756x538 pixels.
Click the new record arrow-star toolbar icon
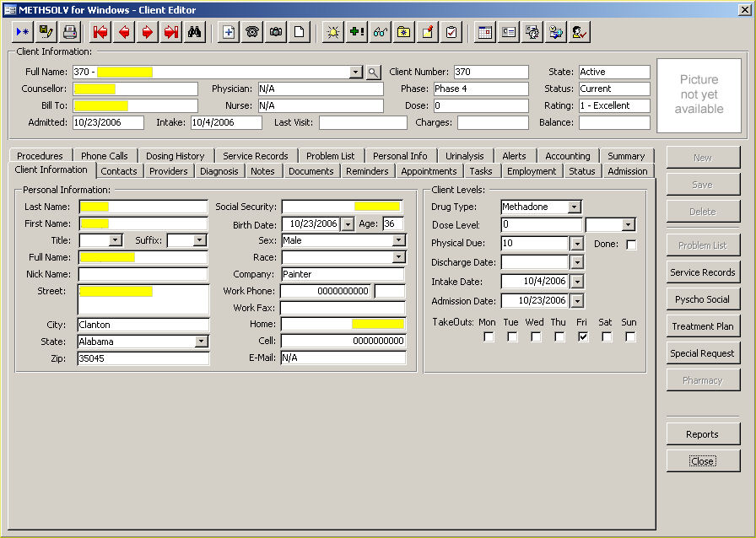point(23,32)
